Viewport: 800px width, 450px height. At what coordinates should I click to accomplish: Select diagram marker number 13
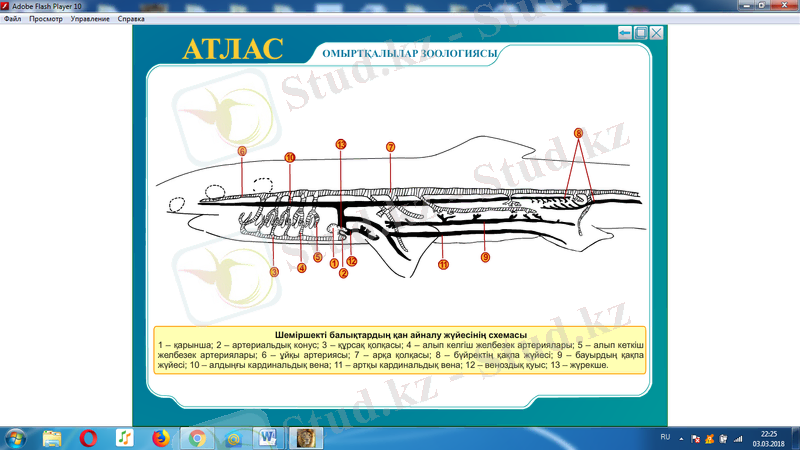(x=341, y=144)
